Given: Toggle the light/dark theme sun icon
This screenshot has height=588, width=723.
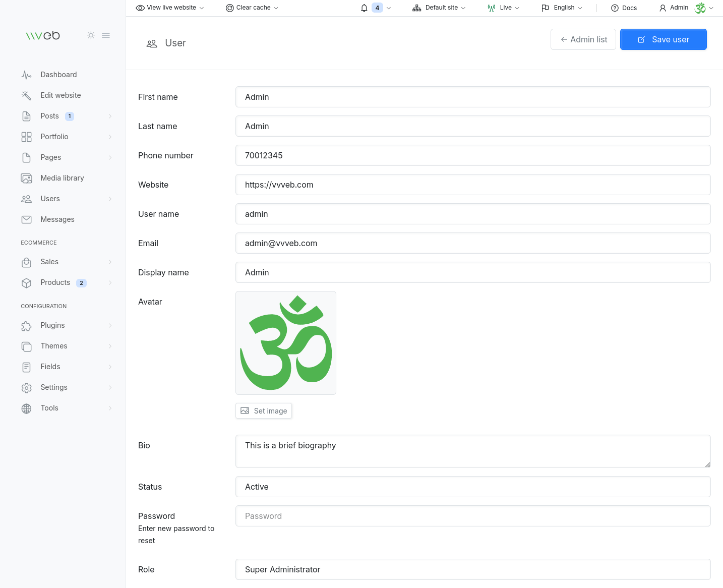Looking at the screenshot, I should coord(91,35).
